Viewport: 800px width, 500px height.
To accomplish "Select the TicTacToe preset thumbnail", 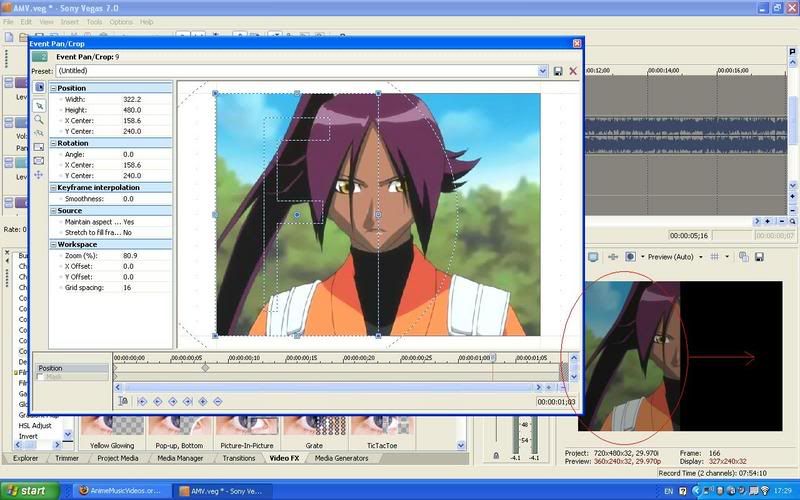I will (382, 426).
